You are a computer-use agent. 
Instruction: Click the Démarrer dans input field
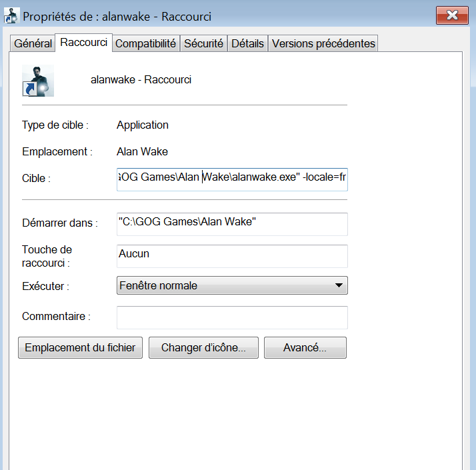[x=232, y=224]
